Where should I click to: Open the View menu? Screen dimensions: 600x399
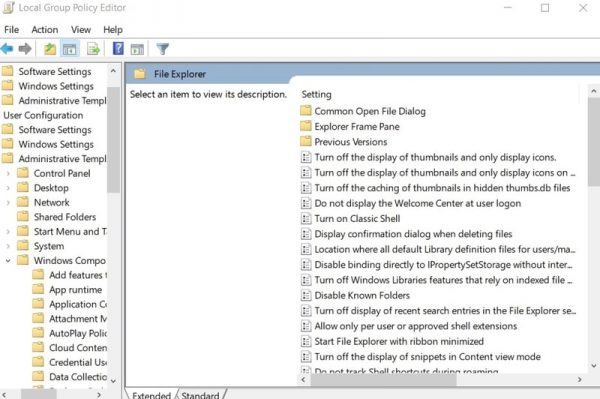point(81,29)
